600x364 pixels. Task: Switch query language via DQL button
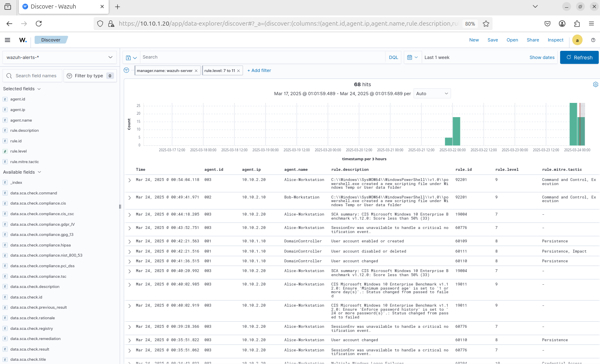point(393,57)
